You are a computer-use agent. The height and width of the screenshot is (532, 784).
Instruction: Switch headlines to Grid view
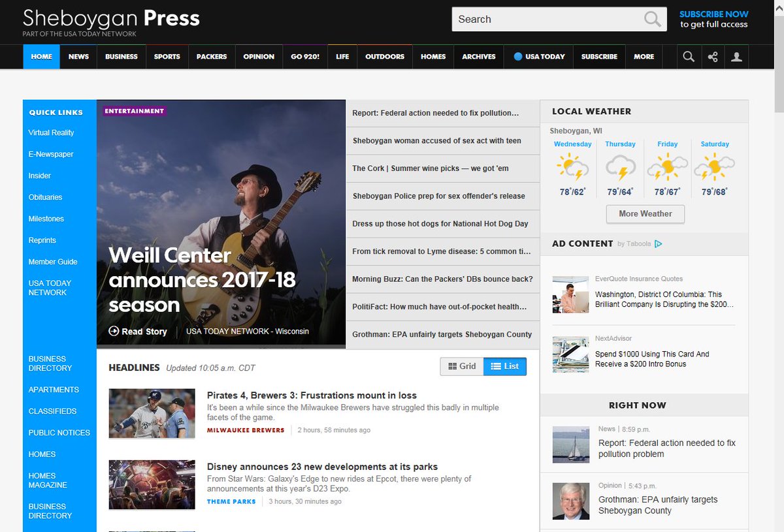pyautogui.click(x=462, y=366)
